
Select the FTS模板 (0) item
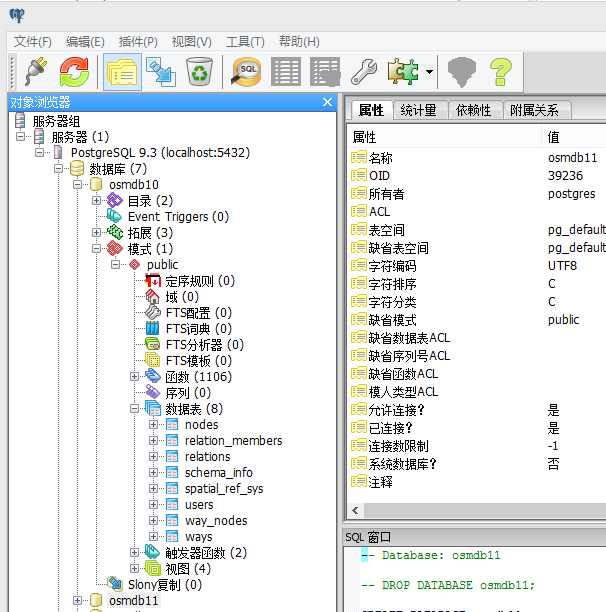click(x=199, y=361)
